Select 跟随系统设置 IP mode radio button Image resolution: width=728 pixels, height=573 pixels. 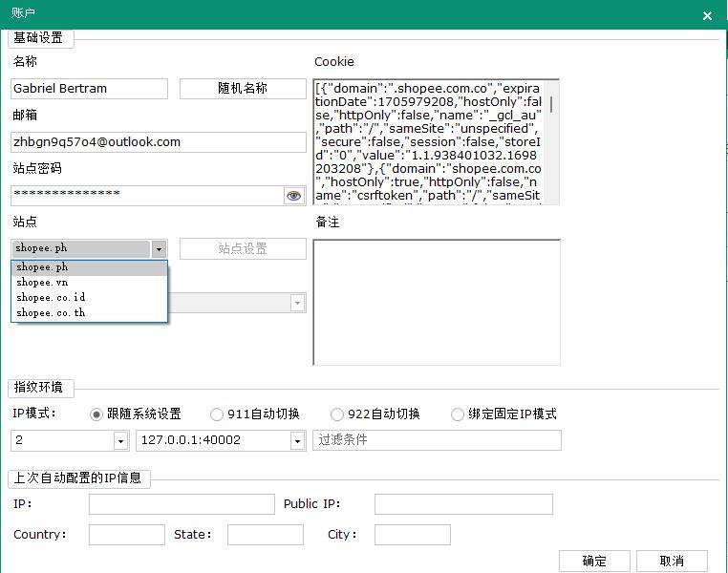coord(96,414)
